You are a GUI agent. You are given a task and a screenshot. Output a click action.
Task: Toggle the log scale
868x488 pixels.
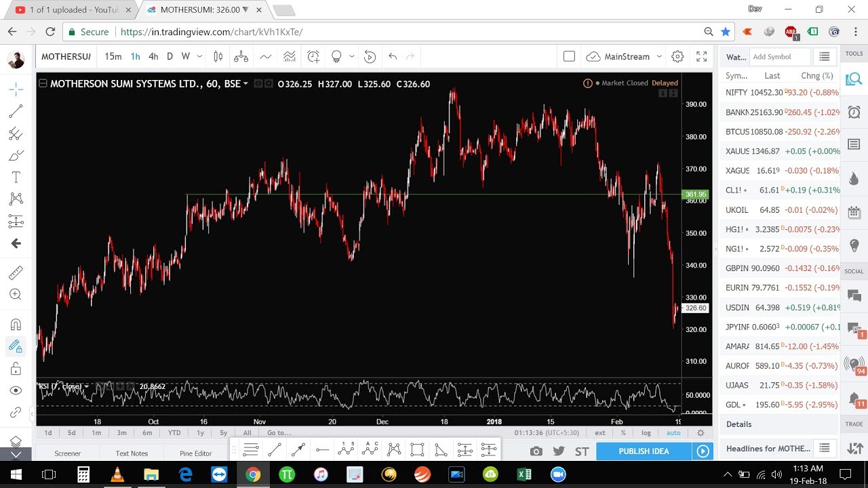646,432
